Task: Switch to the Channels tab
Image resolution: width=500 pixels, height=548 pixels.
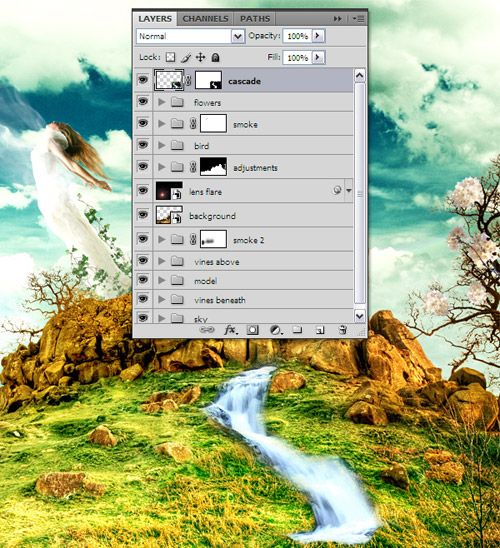Action: coord(205,19)
